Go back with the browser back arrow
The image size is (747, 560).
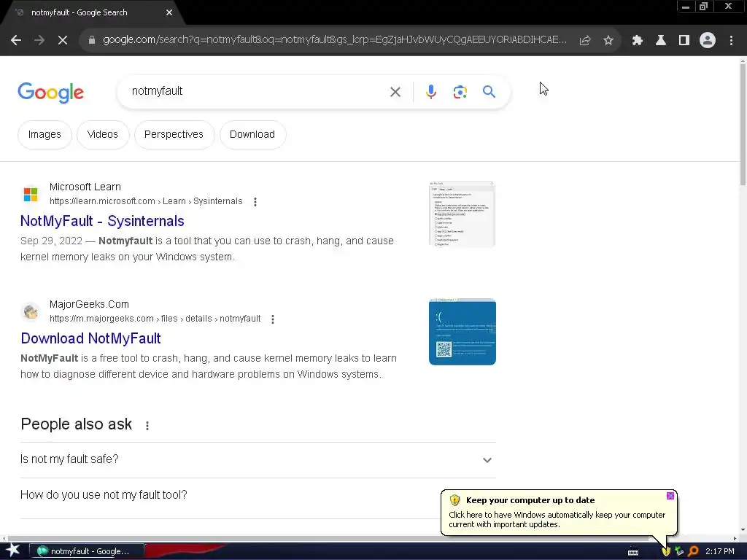[16, 41]
